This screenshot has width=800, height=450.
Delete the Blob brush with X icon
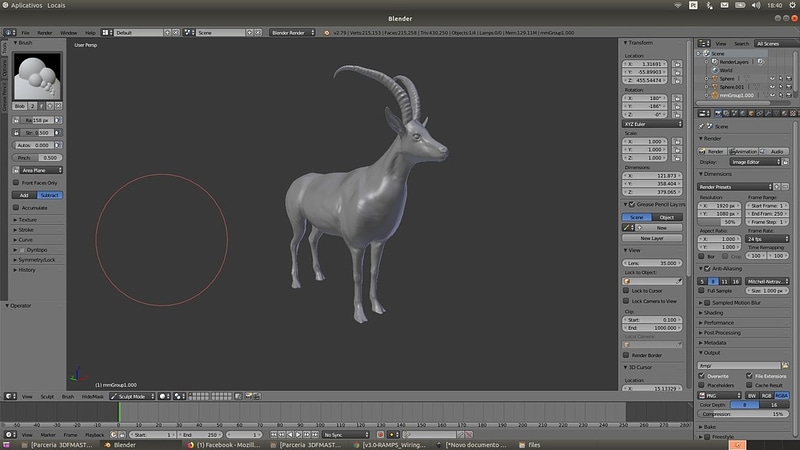click(x=58, y=106)
